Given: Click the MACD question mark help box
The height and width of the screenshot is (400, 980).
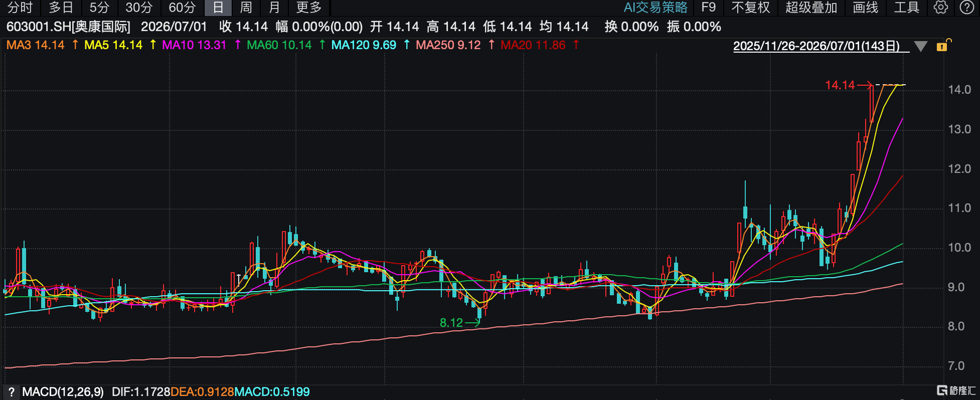Looking at the screenshot, I should 11,392.
